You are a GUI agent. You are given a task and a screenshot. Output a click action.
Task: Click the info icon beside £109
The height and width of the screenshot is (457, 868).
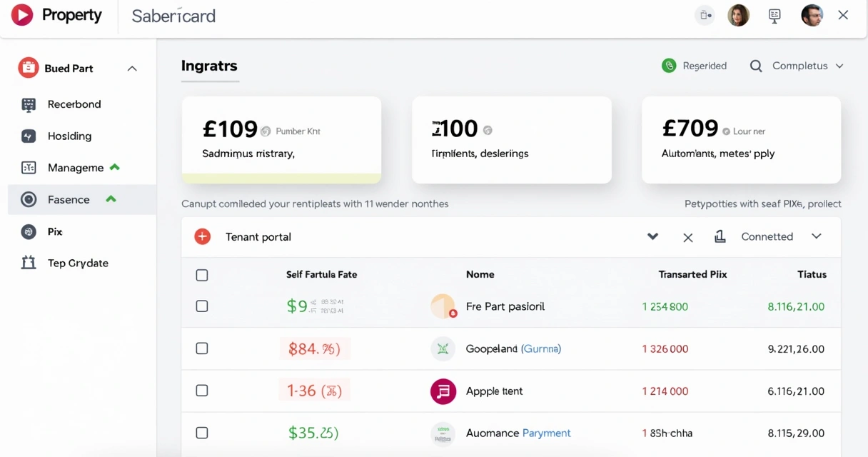pyautogui.click(x=266, y=131)
